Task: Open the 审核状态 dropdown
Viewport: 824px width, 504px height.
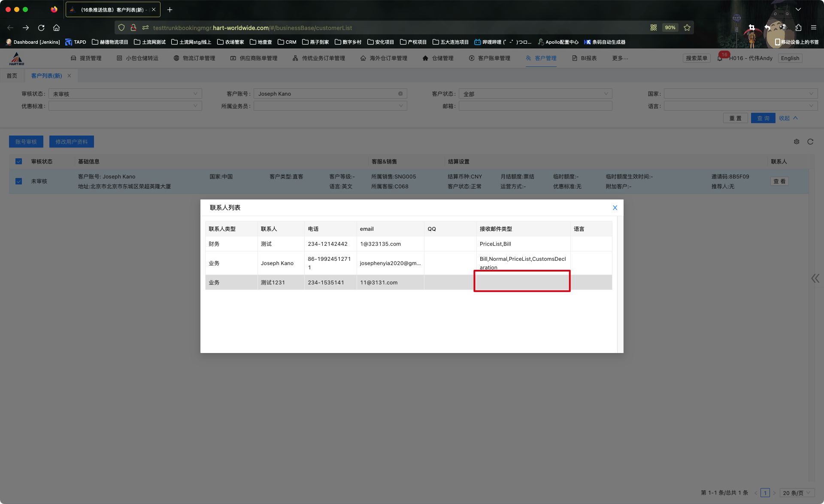Action: pos(125,94)
